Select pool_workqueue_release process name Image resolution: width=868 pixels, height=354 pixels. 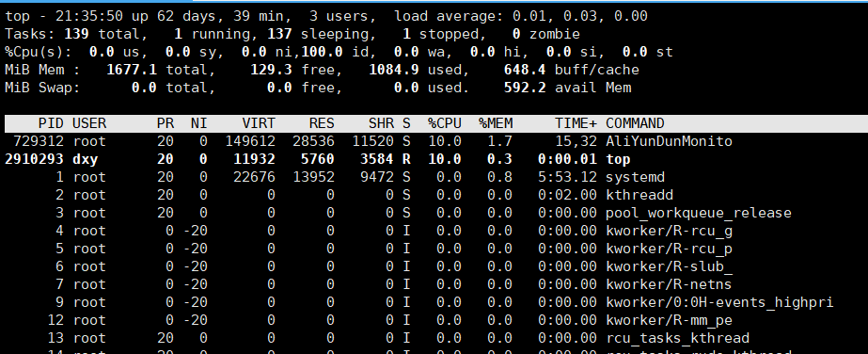click(699, 213)
